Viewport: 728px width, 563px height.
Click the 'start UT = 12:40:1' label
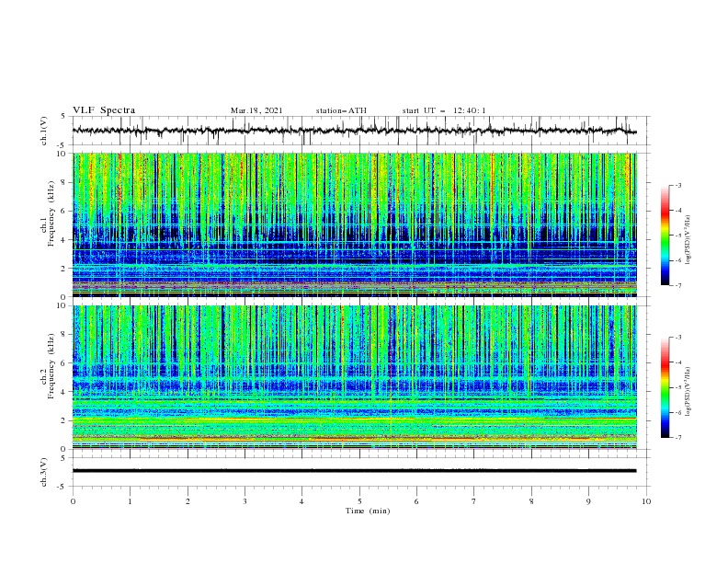coord(444,110)
